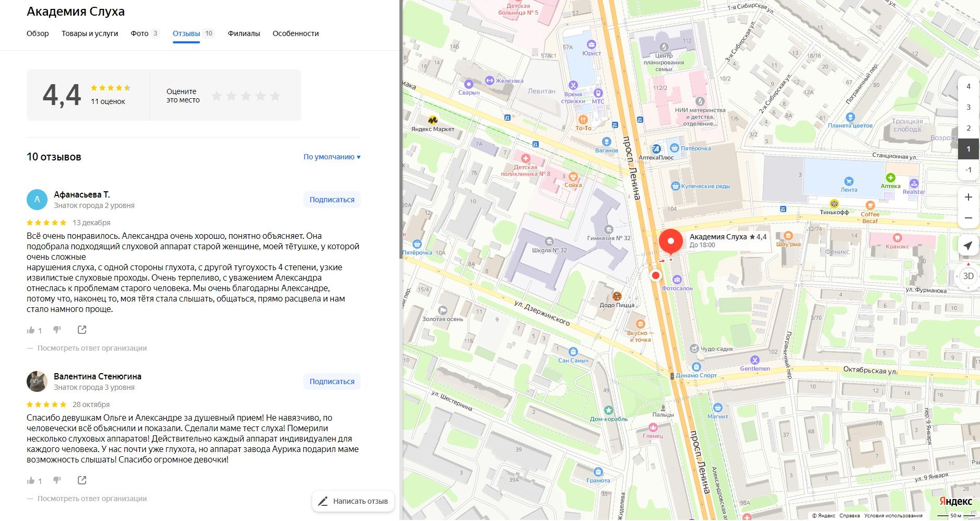Select floor level 2 on map
Screen dimensions: 980x521
pyautogui.click(x=968, y=128)
